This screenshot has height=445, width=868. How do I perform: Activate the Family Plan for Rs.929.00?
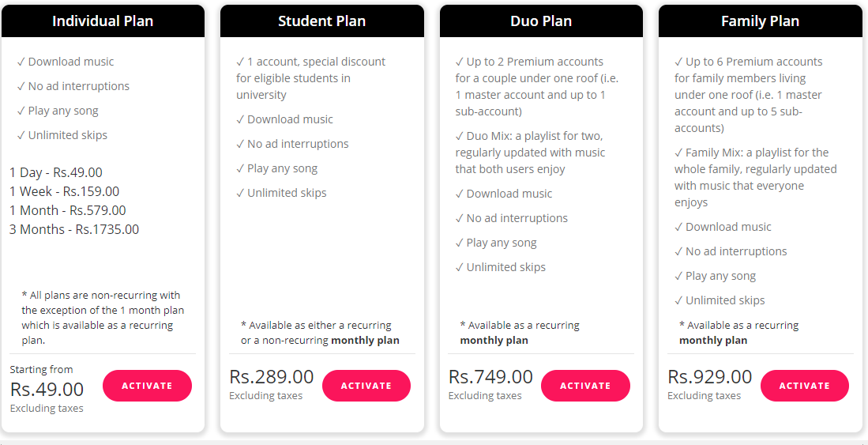(804, 386)
